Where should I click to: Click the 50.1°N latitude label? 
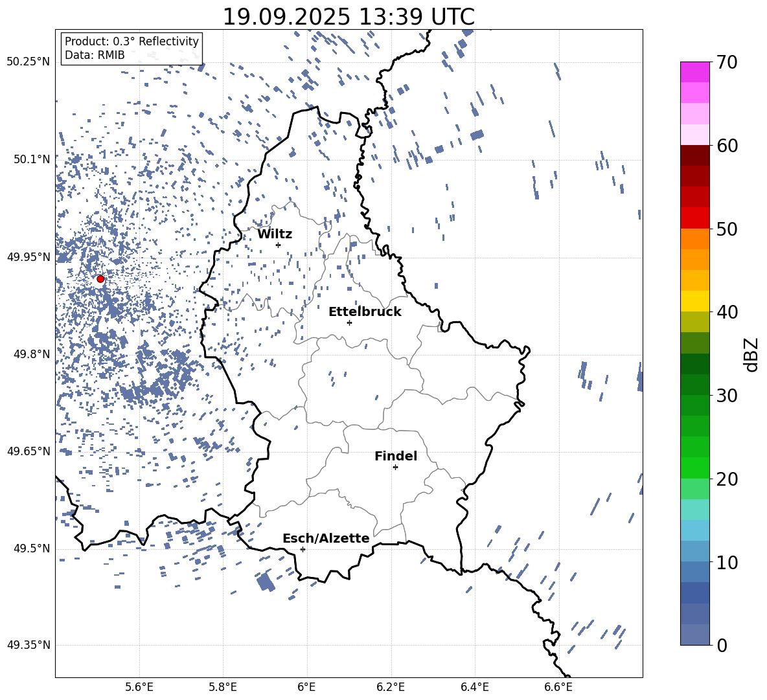31,159
